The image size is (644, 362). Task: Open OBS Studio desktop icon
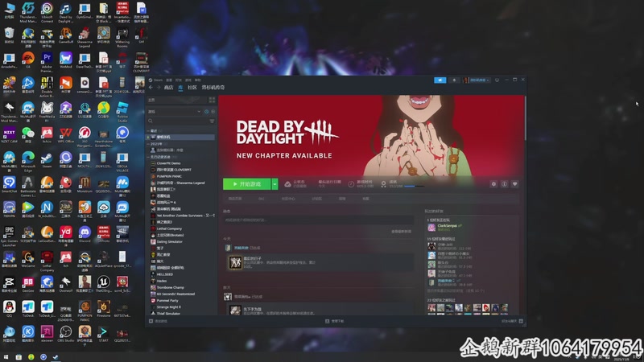tap(66, 334)
